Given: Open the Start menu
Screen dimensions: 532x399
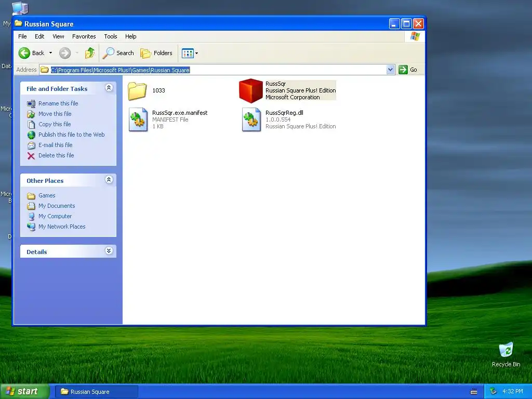Looking at the screenshot, I should pos(25,392).
